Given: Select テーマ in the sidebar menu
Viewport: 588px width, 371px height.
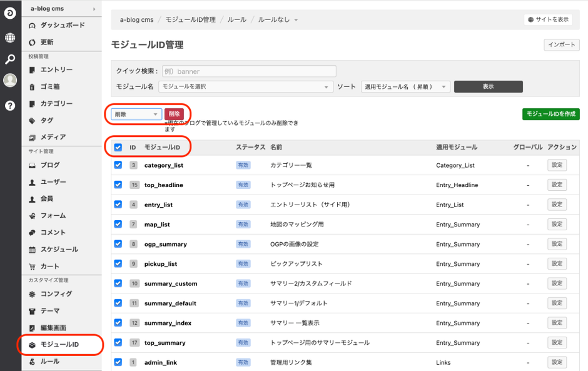Looking at the screenshot, I should tap(50, 311).
